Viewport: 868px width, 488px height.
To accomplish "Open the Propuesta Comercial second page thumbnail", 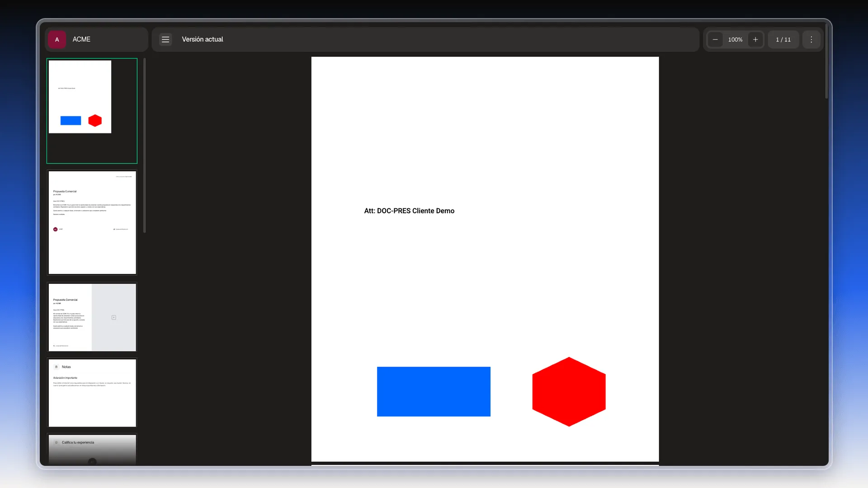I will (x=92, y=222).
